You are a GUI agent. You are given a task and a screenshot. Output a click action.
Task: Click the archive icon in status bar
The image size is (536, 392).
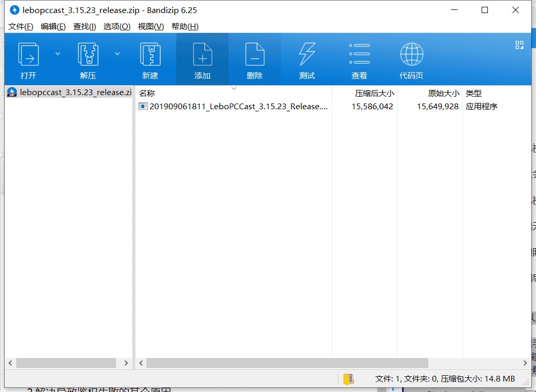point(349,378)
